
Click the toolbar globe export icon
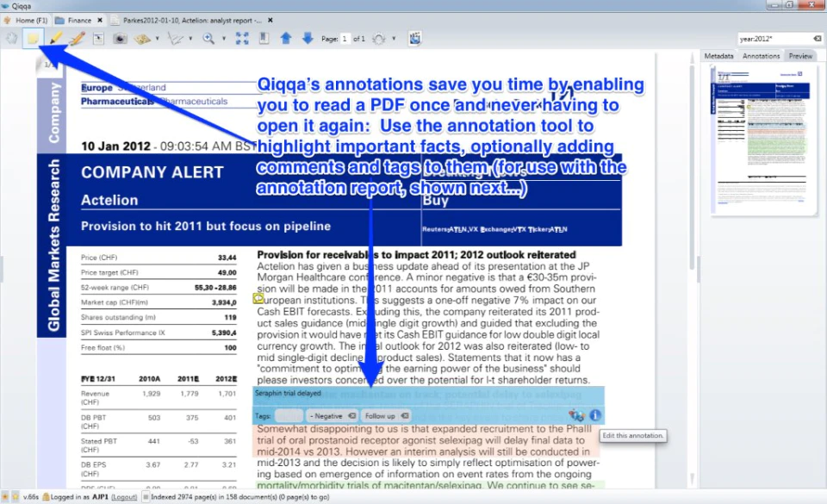[x=415, y=39]
